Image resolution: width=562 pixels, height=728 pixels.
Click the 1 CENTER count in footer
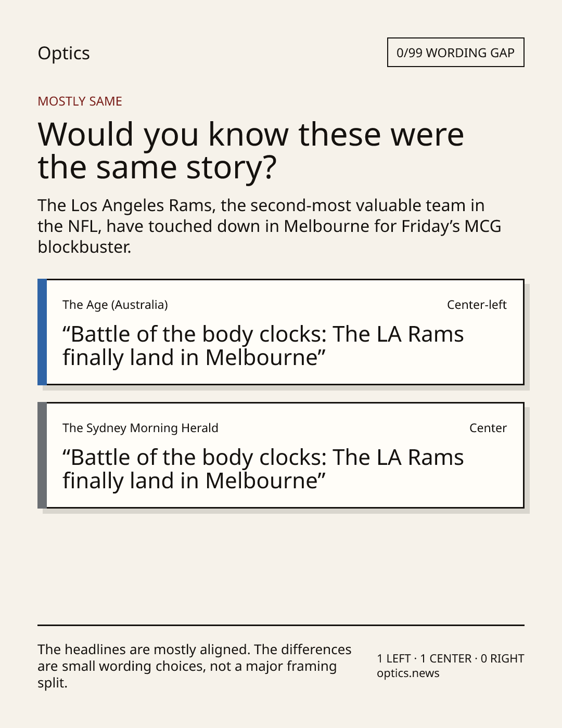click(x=446, y=658)
